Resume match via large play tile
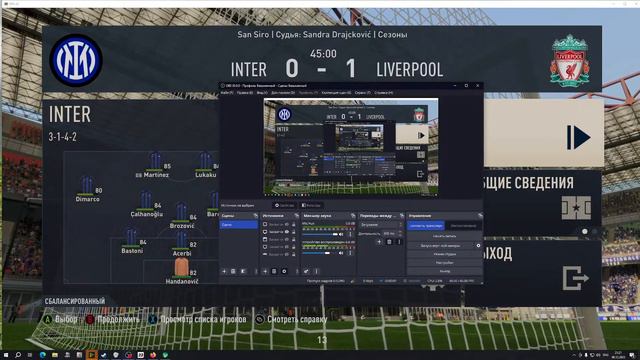 click(543, 134)
